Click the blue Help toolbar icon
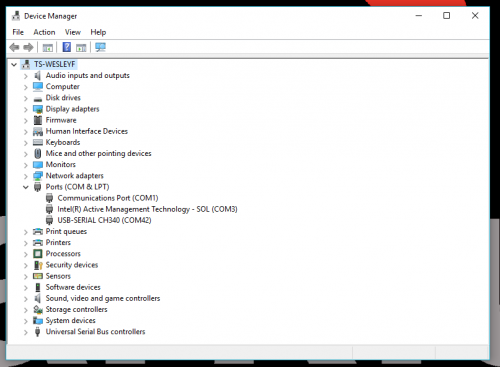The image size is (500, 367). click(67, 47)
